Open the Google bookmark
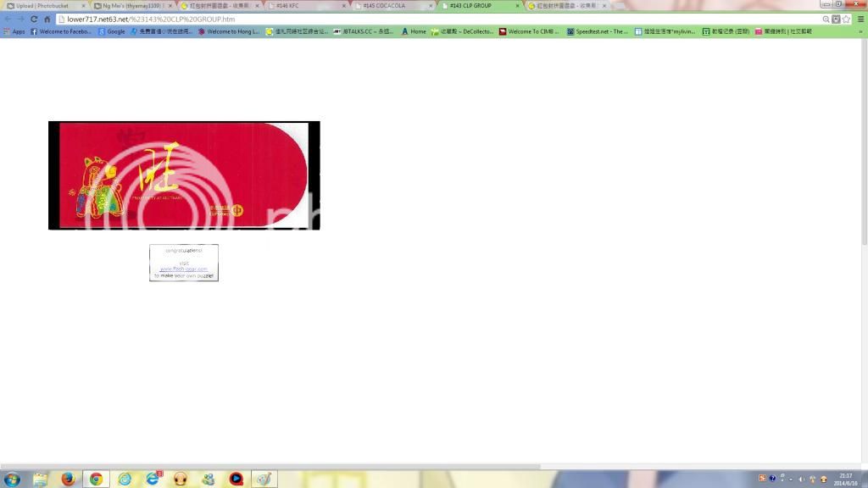 point(111,31)
